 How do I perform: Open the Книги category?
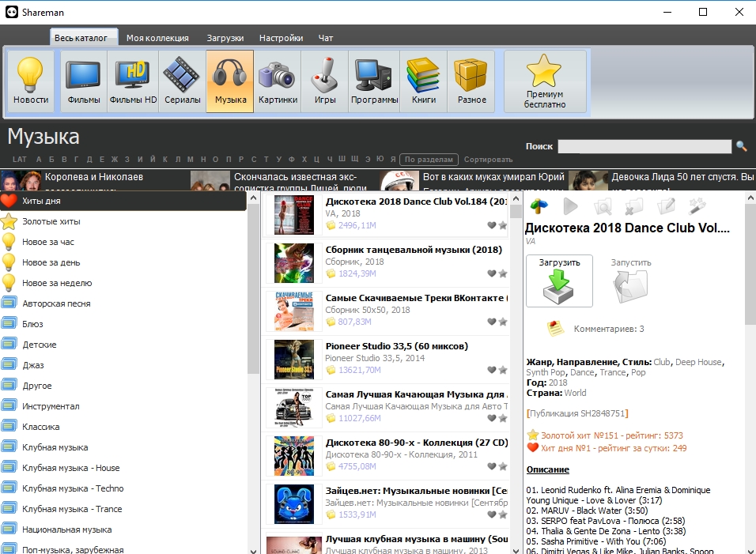click(x=424, y=81)
